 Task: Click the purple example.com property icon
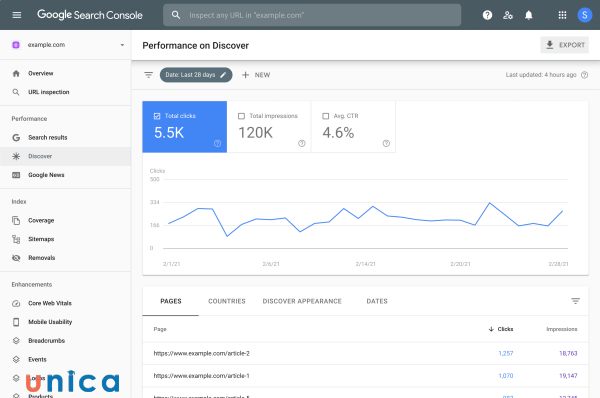coord(16,45)
